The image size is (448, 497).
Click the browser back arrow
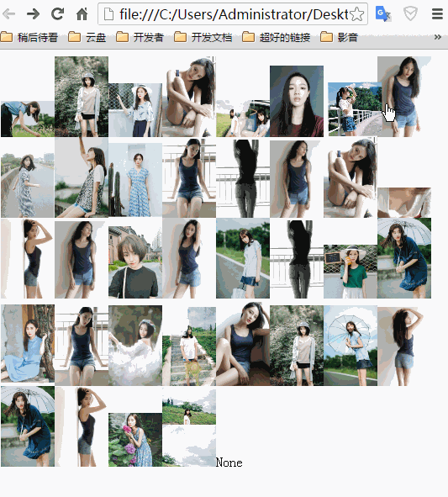(8, 14)
